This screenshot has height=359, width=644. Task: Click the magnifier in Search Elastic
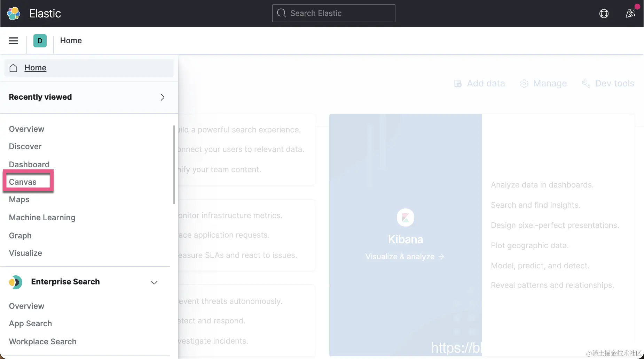281,13
